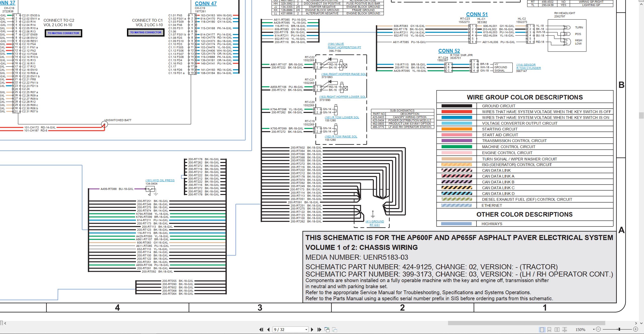Click the horizontal scrollbar right arrow

[636, 323]
